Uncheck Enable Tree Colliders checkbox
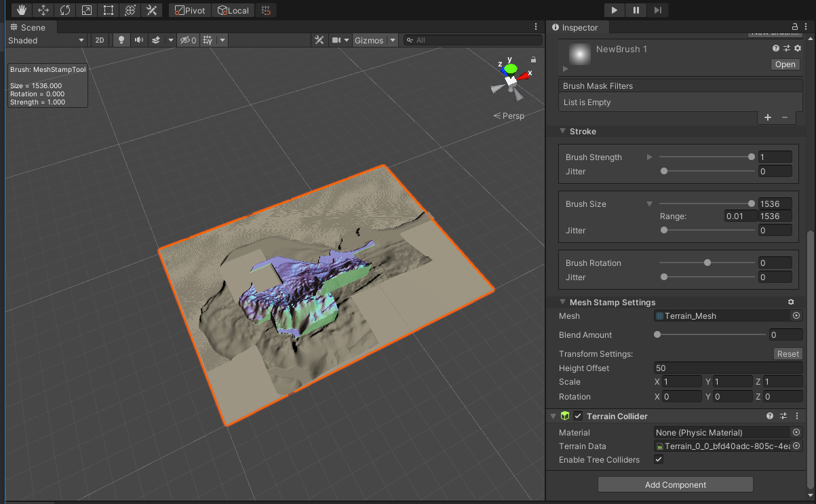Viewport: 816px width, 504px height. (658, 460)
